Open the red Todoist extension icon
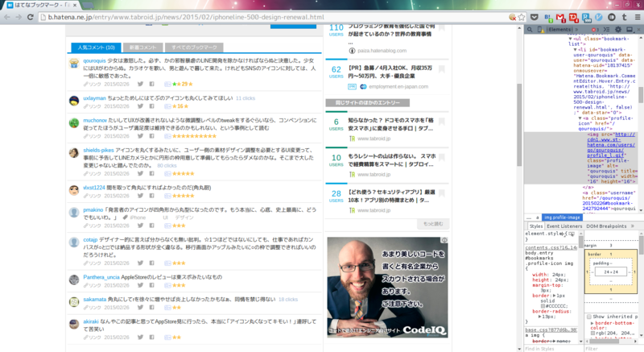 [574, 17]
